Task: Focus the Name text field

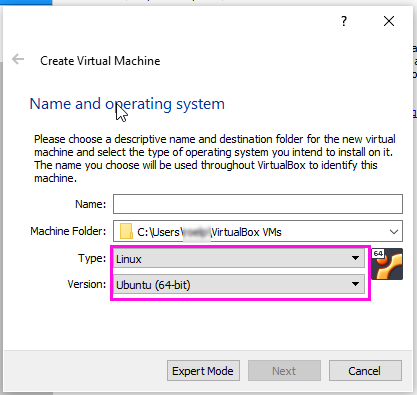Action: click(258, 204)
